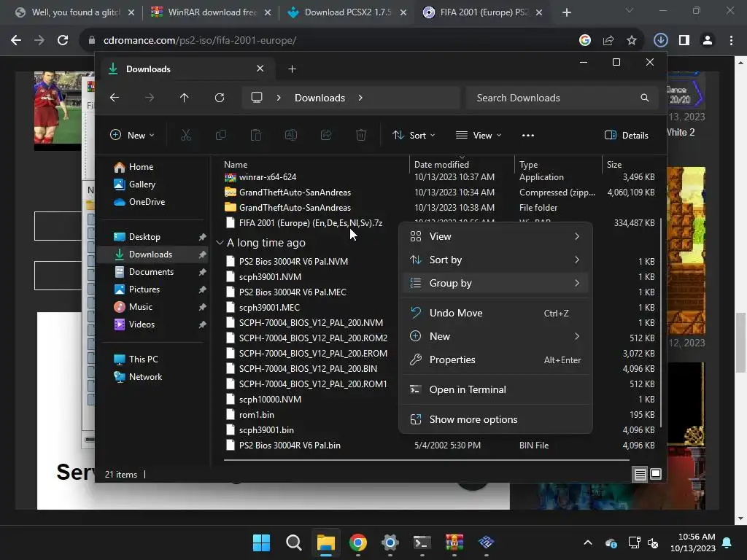The height and width of the screenshot is (560, 747).
Task: Collapse the 'A long time ago' group
Action: tap(220, 243)
